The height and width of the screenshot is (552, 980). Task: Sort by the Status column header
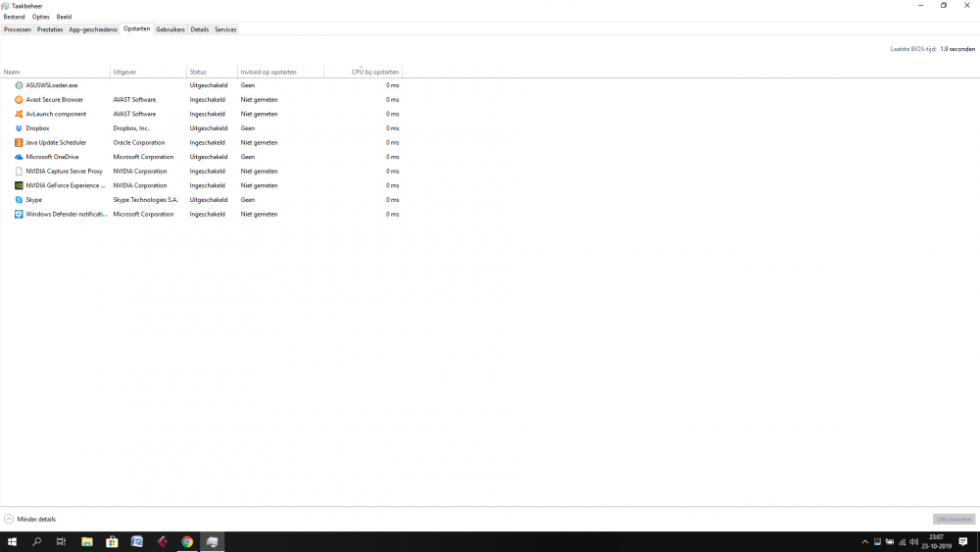pos(212,72)
